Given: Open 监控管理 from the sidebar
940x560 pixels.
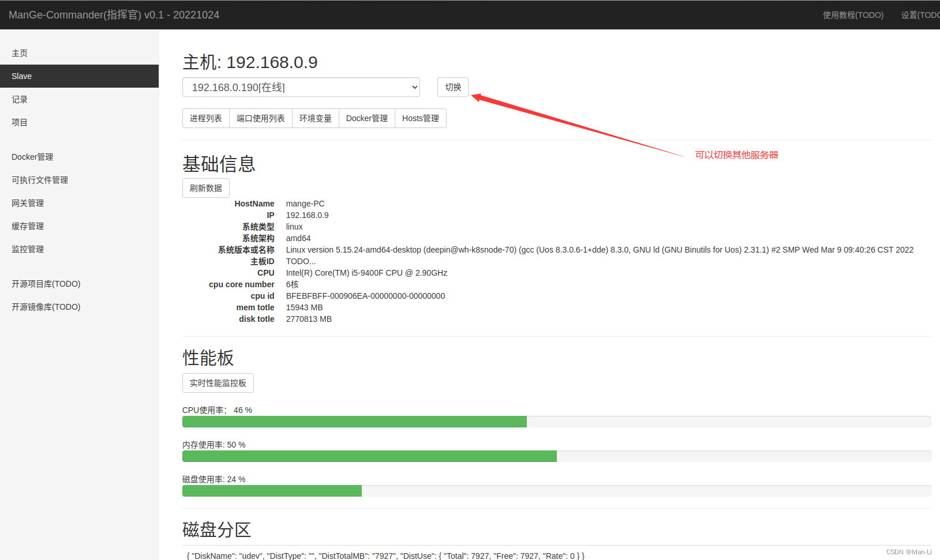Looking at the screenshot, I should coord(27,249).
